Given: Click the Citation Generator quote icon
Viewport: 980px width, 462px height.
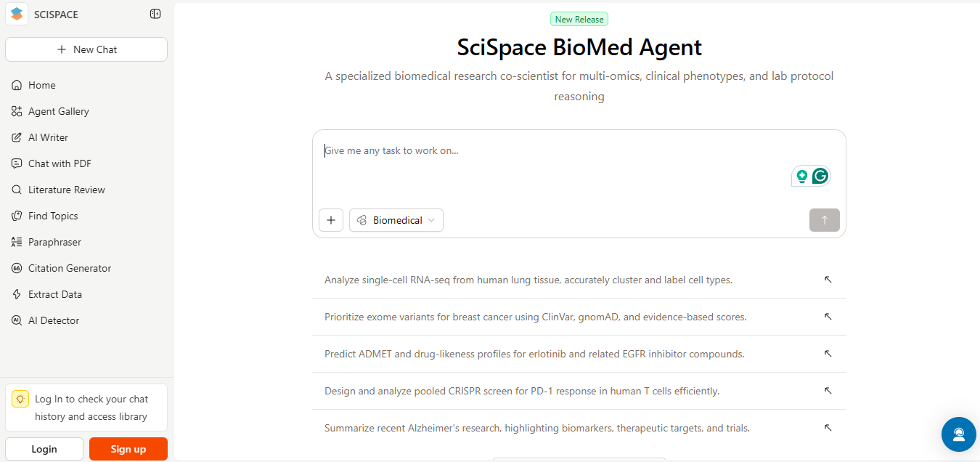Looking at the screenshot, I should [17, 268].
